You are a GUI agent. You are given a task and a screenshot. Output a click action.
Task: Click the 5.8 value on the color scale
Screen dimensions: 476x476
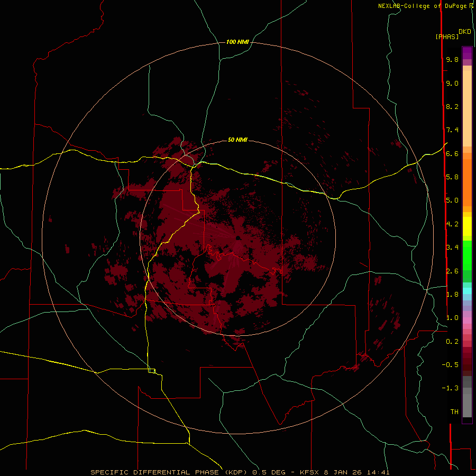click(452, 177)
